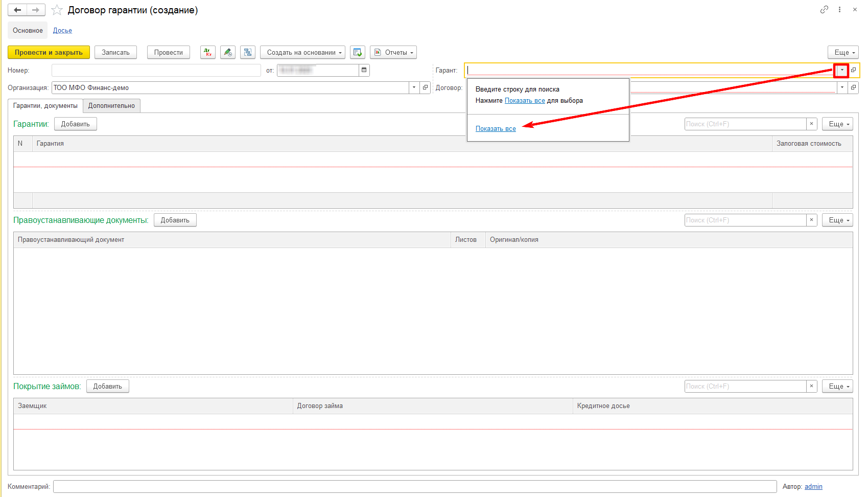Click the green-arrow list icon in the toolbar
The image size is (868, 497).
click(x=358, y=52)
